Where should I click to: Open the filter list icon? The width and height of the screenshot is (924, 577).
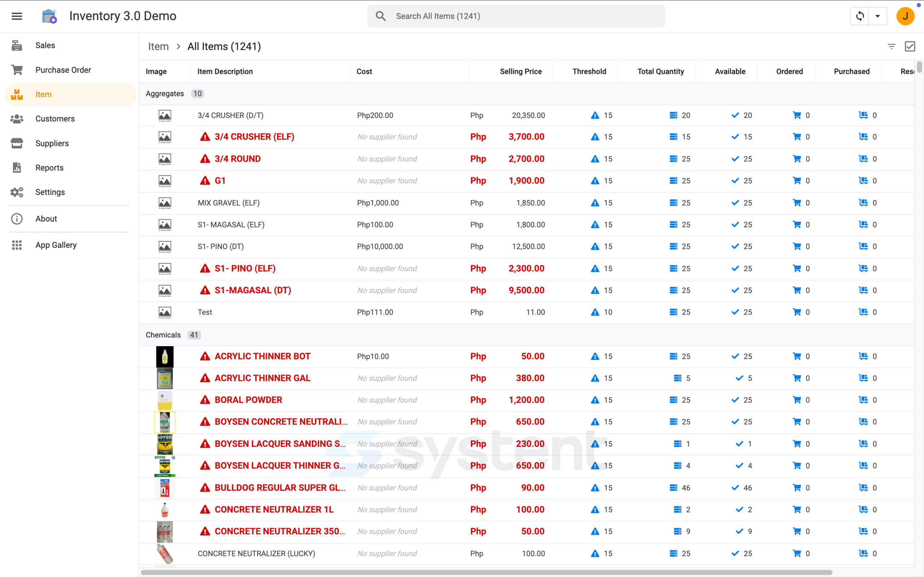coord(891,47)
